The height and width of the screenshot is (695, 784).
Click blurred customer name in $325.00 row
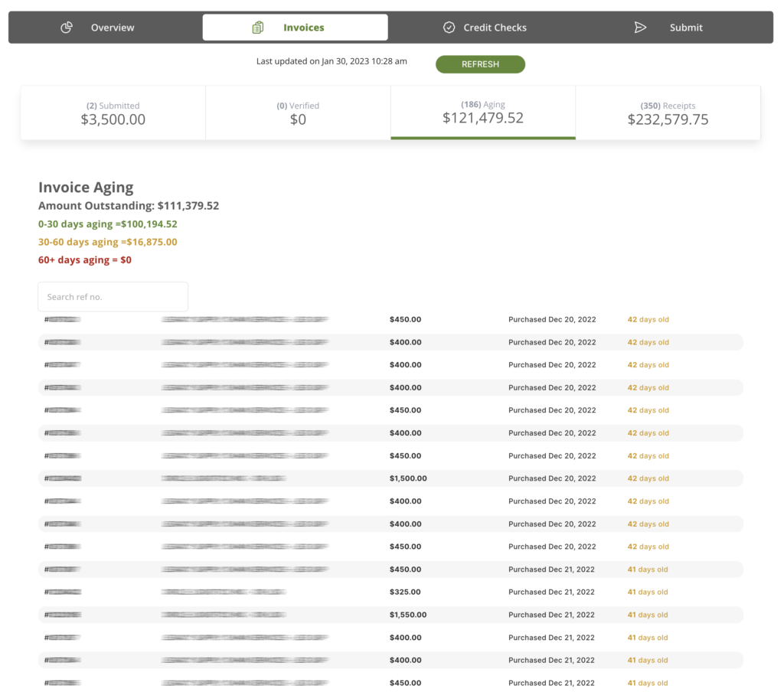tap(224, 592)
